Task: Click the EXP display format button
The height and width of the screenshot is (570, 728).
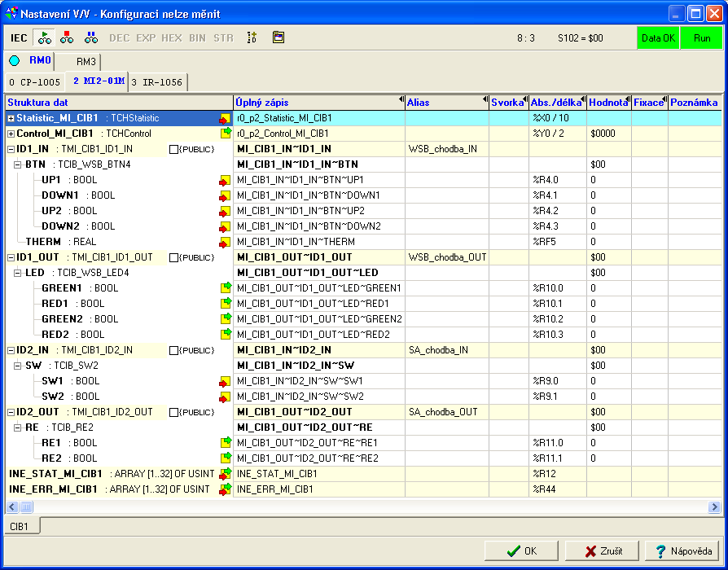Action: point(146,38)
